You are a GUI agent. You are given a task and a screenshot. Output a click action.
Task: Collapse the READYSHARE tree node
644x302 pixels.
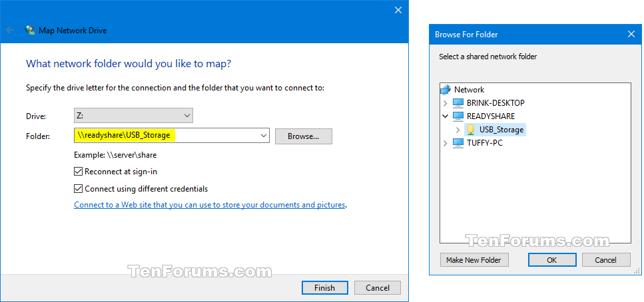(446, 116)
